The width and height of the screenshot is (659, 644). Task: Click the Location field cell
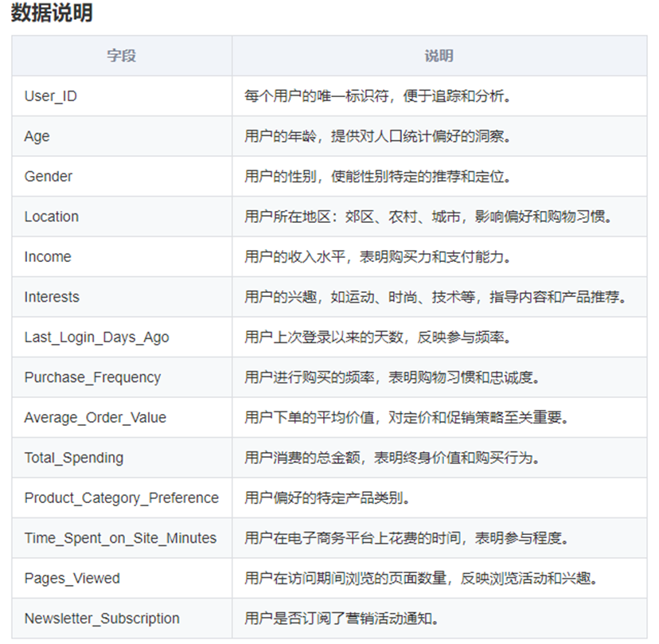coord(51,217)
